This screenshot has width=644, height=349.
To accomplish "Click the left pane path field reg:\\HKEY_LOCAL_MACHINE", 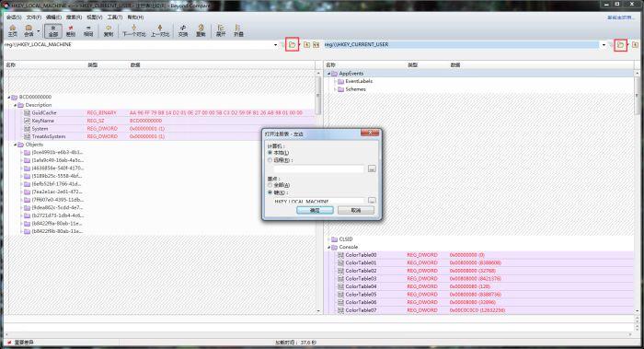I will click(138, 44).
